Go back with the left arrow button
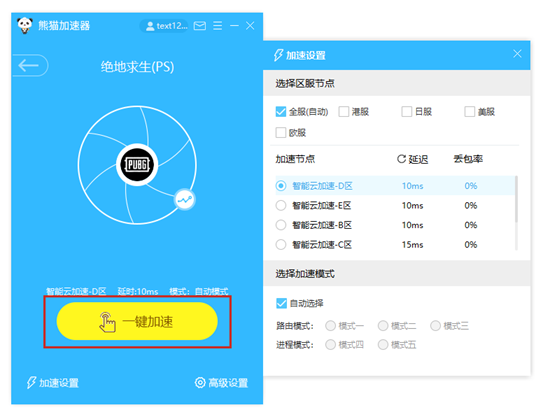Screen dimensions: 550x417 [30, 65]
